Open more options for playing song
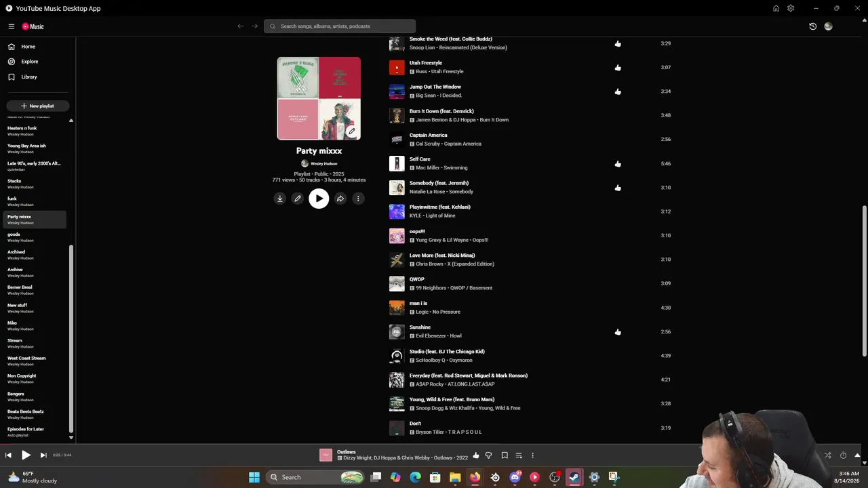This screenshot has width=868, height=488. point(532,455)
